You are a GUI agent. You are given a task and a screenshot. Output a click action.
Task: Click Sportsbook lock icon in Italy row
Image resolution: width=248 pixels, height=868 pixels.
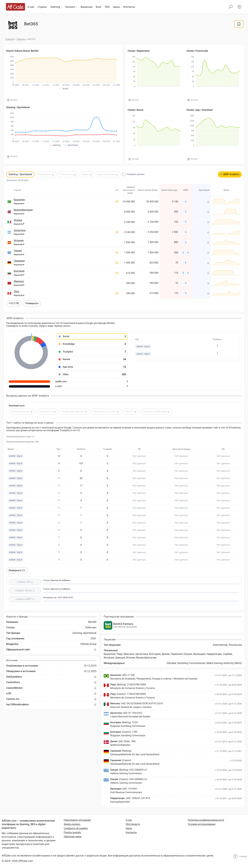(x=208, y=222)
